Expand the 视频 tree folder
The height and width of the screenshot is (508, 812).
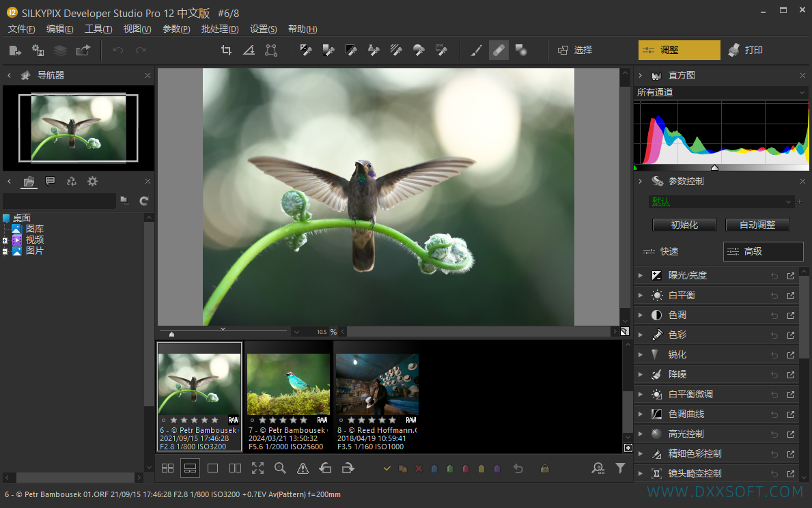[5, 240]
